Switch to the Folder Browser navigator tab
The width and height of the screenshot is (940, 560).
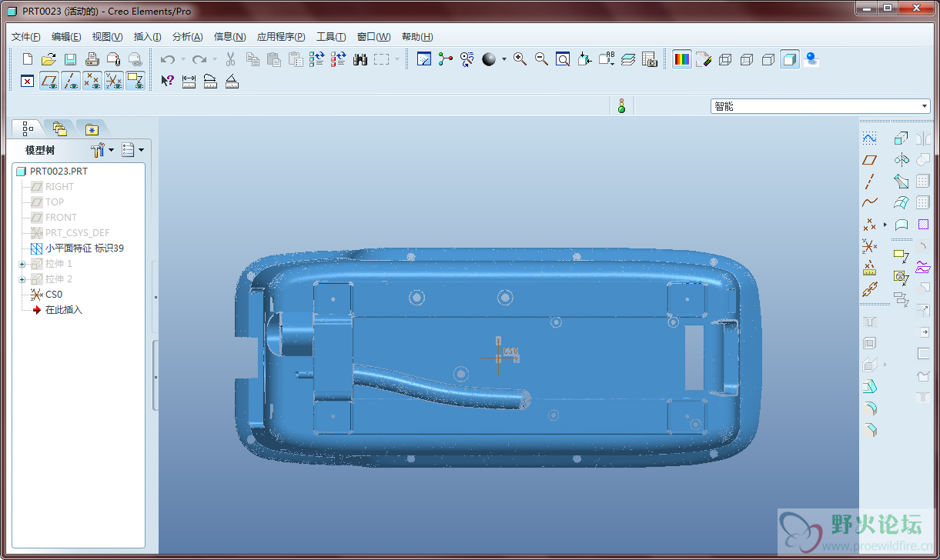pyautogui.click(x=59, y=128)
